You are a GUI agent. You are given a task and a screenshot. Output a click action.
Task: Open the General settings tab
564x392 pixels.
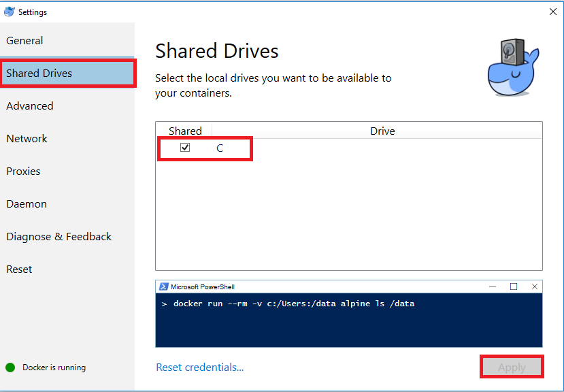tap(24, 41)
